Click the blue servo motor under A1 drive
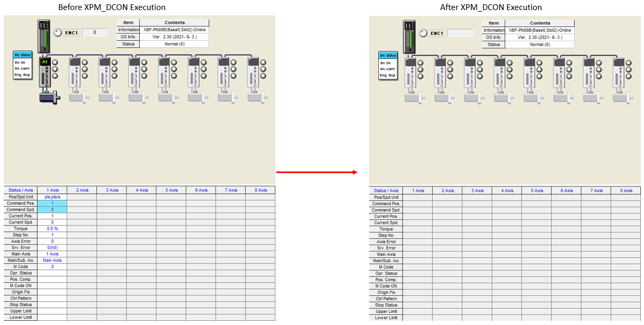Viewport: 644px width, 325px height. click(x=49, y=97)
